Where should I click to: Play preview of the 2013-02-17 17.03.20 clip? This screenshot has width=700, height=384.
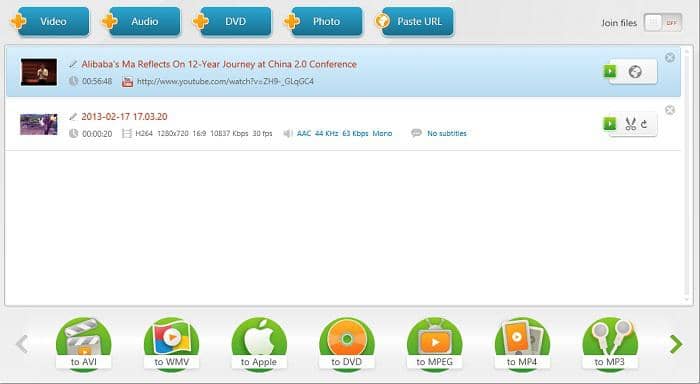pos(610,124)
